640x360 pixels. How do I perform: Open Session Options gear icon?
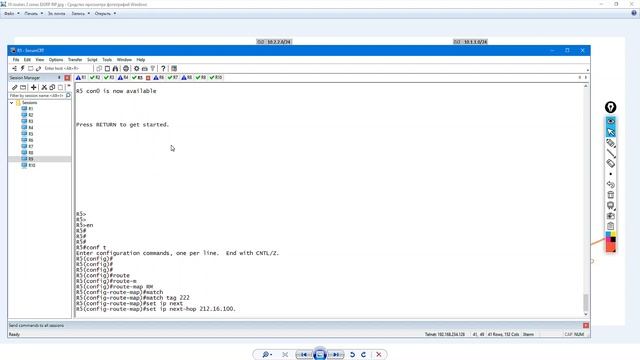[137, 69]
